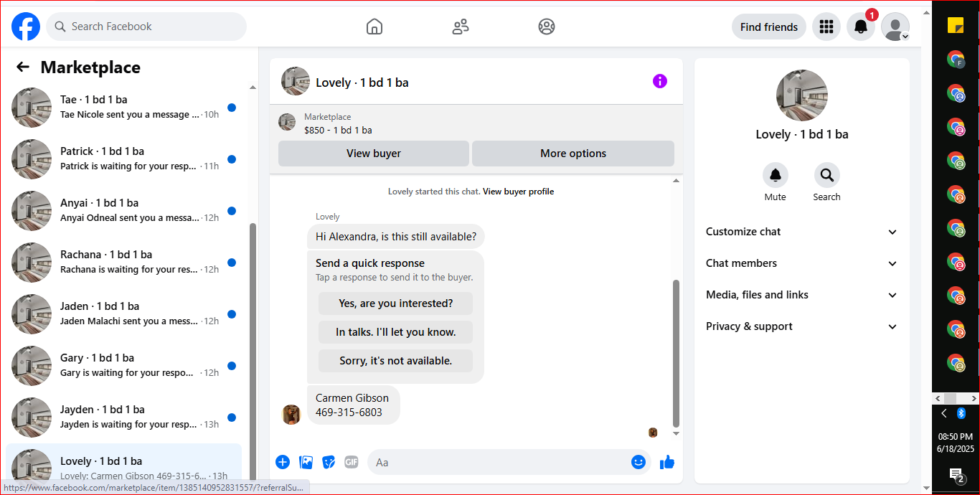
Task: Open the Patrick · 1 bd 1 ba conversation
Action: tap(124, 159)
